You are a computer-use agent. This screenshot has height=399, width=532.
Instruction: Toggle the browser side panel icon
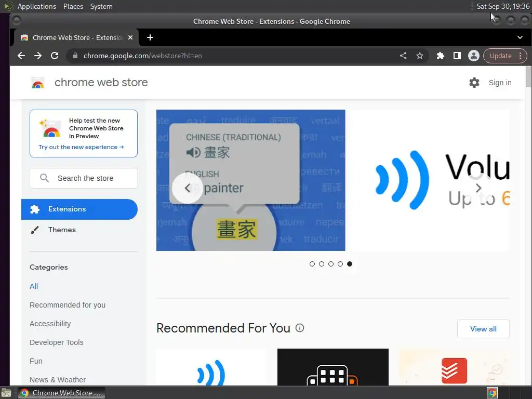tap(457, 56)
